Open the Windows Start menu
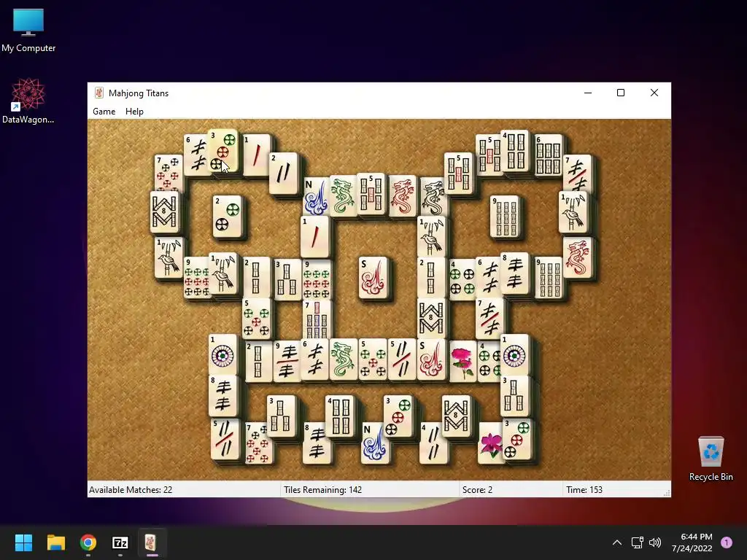The image size is (747, 560). click(23, 542)
